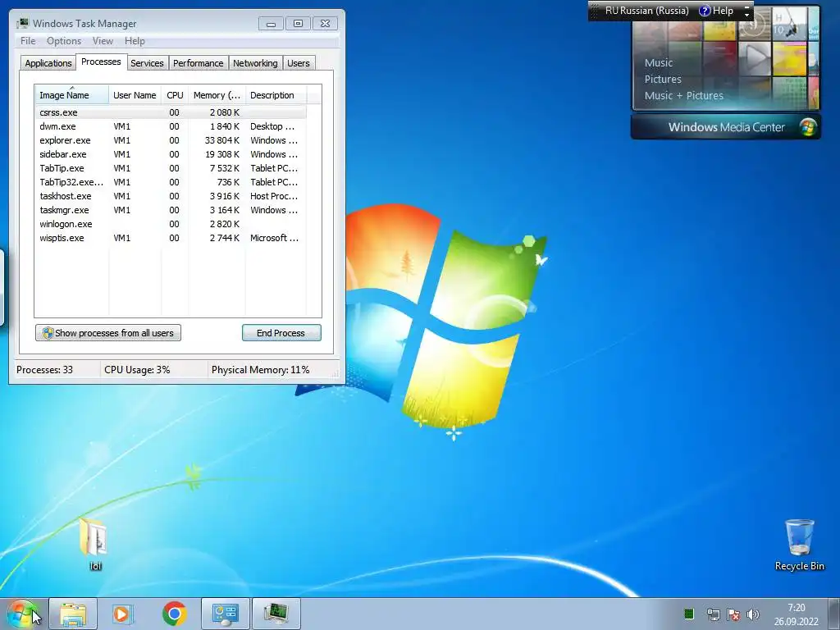Screen dimensions: 840x630
Task: Select the sidebar.exe process row
Action: (171, 154)
